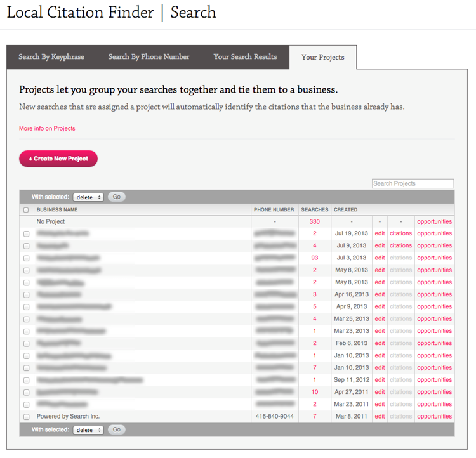
Task: Check the Jul 3, 2013 project row
Action: coord(27,258)
